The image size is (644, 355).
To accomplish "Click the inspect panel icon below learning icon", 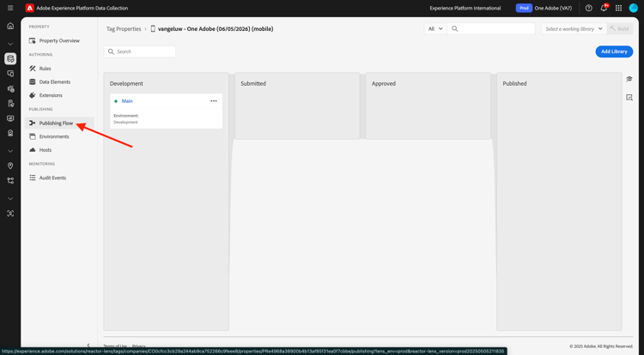I will pyautogui.click(x=629, y=98).
